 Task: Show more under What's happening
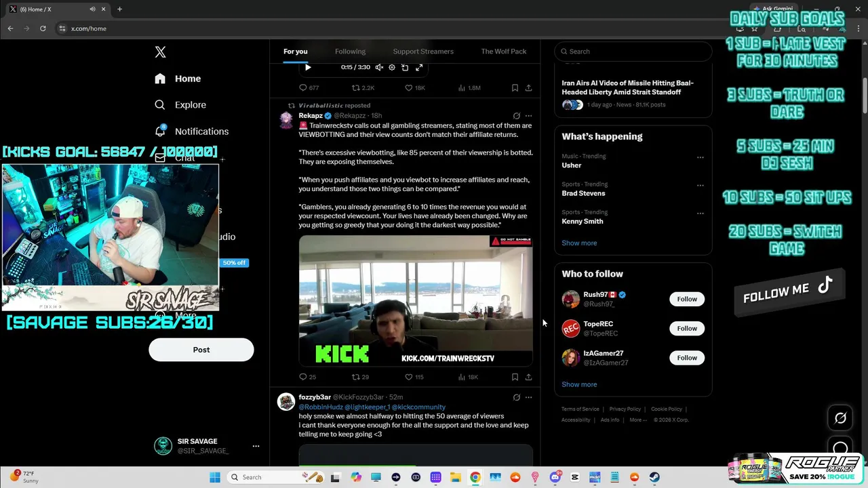point(579,243)
